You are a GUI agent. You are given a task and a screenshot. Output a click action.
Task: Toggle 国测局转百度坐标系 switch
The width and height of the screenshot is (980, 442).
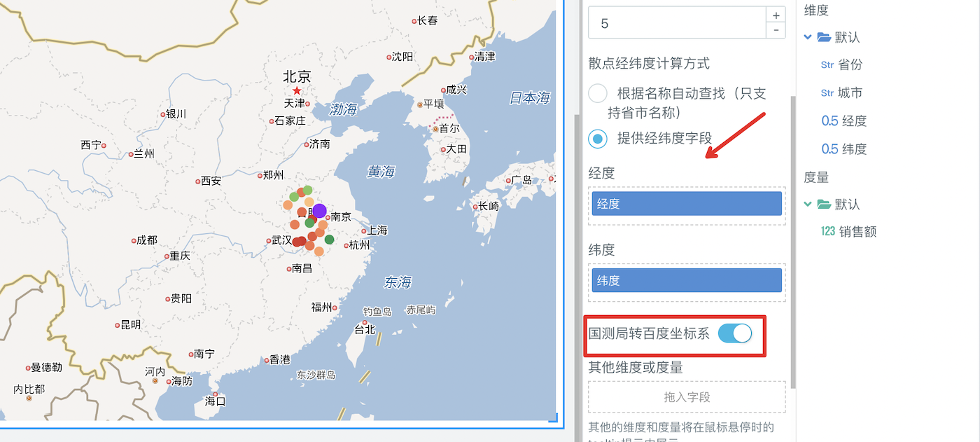[735, 333]
